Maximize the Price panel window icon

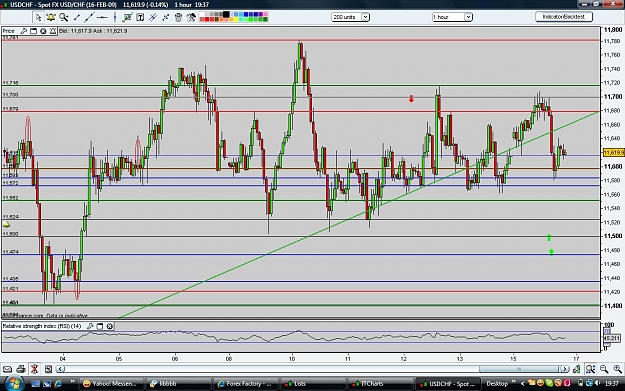tap(33, 31)
